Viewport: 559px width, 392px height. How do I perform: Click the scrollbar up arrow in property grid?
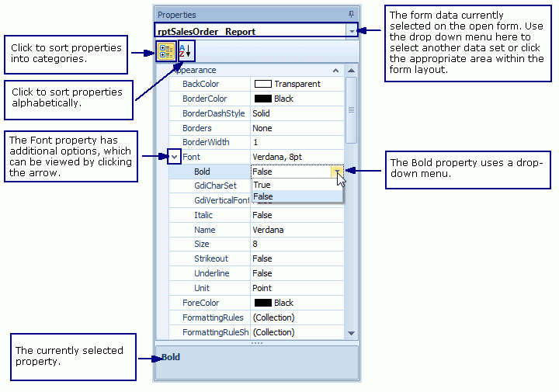[x=351, y=71]
